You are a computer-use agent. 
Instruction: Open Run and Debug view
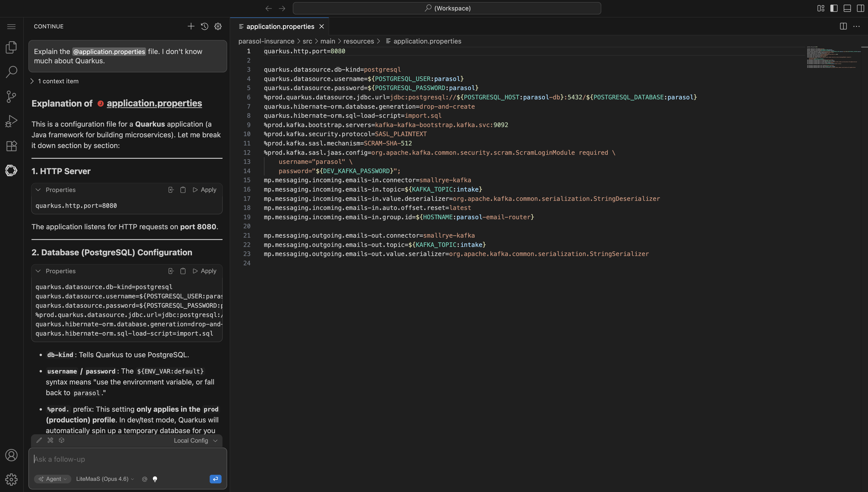(11, 121)
